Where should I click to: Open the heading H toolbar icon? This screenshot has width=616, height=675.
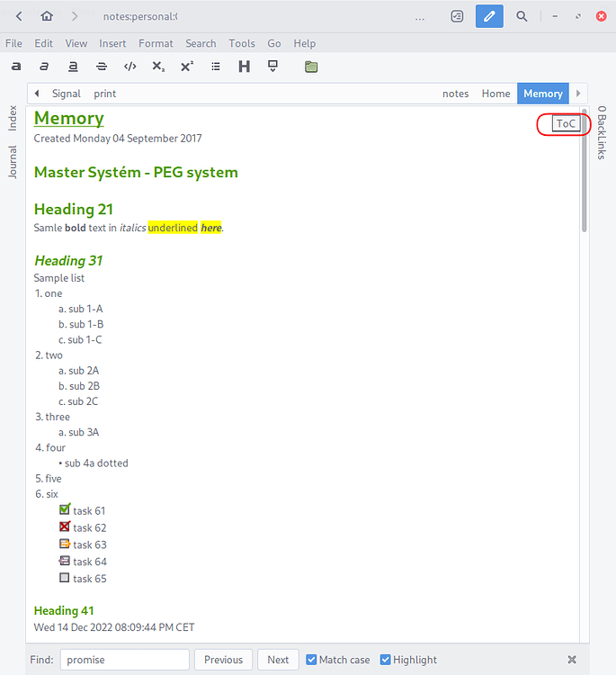pyautogui.click(x=245, y=67)
